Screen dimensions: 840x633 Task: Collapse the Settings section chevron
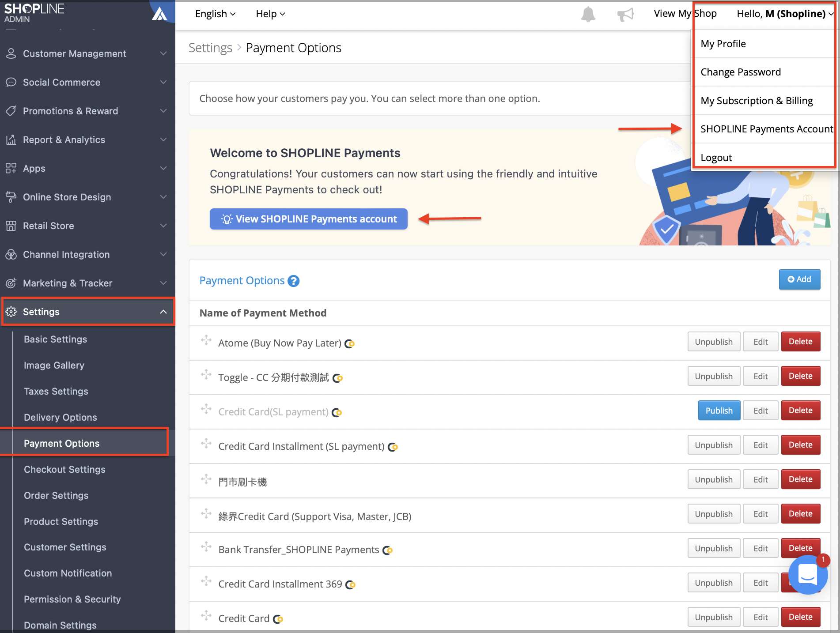[x=163, y=312]
